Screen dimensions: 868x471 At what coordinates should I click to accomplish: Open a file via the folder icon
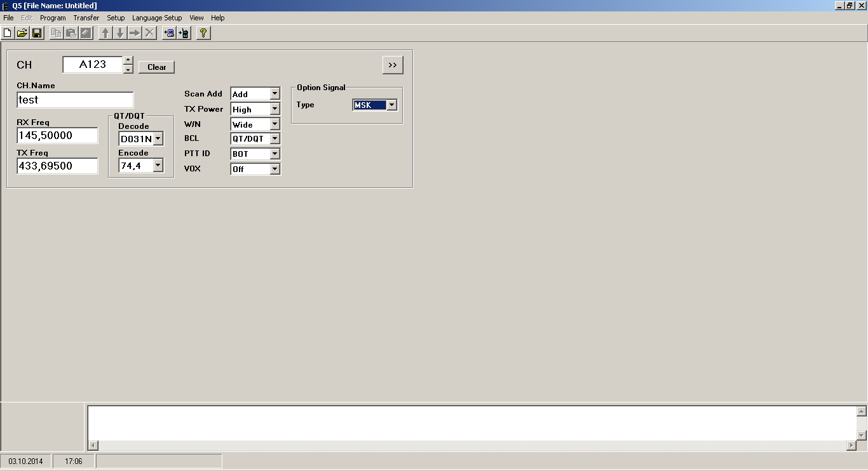tap(22, 33)
